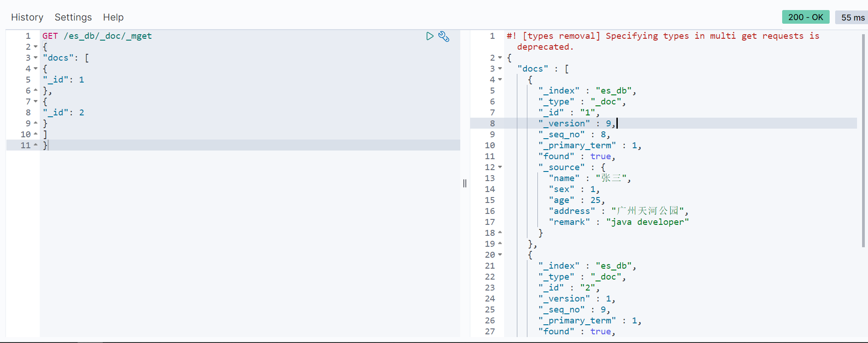Open the Settings menu
Viewport: 868px width, 343px height.
[x=73, y=17]
